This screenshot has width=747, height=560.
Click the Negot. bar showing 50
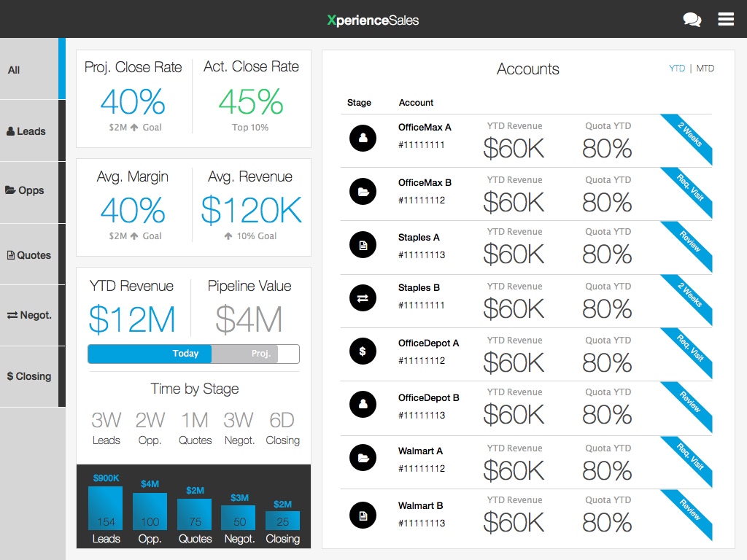[239, 518]
